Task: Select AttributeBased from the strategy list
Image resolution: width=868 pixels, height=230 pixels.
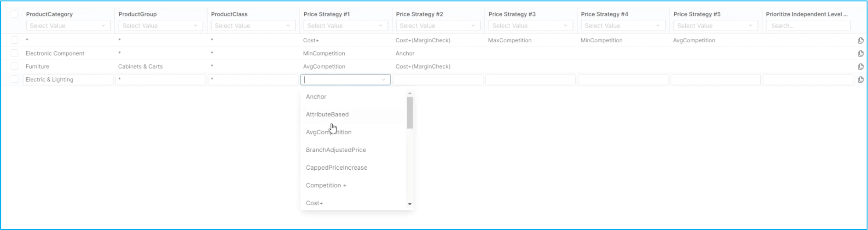Action: pos(327,115)
